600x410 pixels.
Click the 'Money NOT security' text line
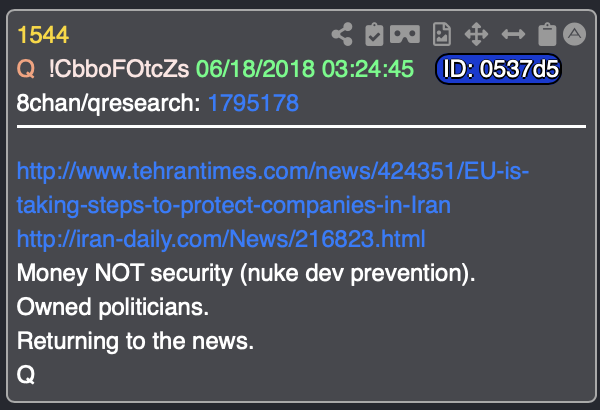click(x=246, y=273)
